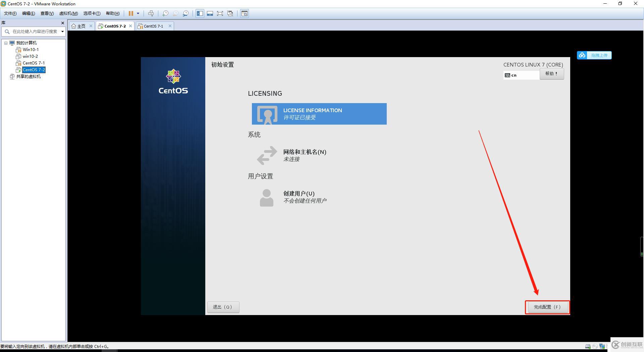Close the 主页 tab
Image resolution: width=644 pixels, height=352 pixels.
(x=91, y=26)
